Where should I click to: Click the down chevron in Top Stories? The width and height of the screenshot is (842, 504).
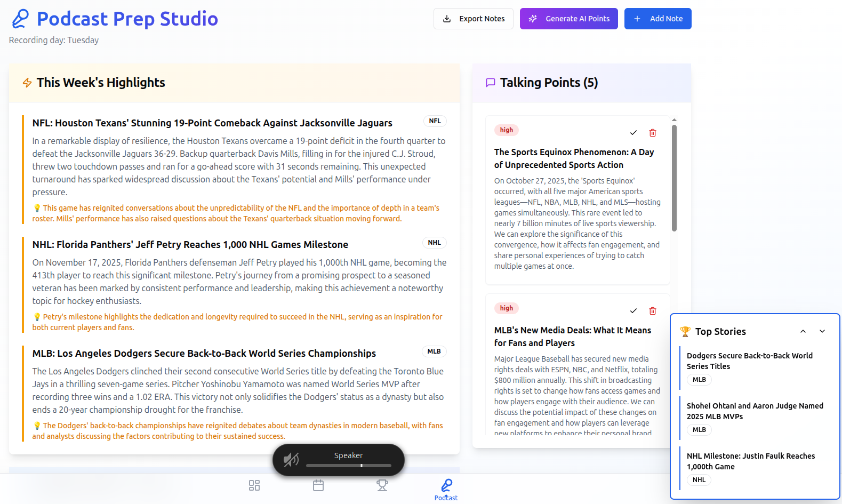click(x=822, y=331)
